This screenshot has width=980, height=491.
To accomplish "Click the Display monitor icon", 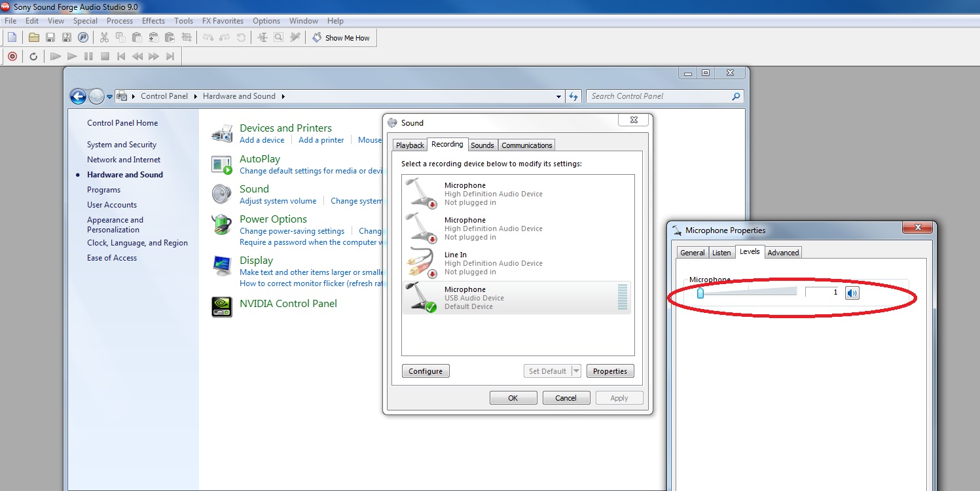I will 223,266.
